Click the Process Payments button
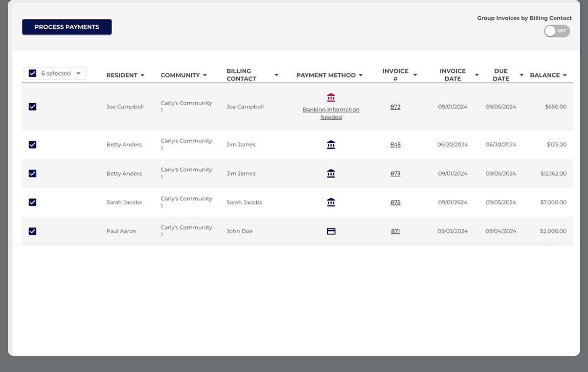Viewport: 588px width, 372px height. tap(67, 27)
